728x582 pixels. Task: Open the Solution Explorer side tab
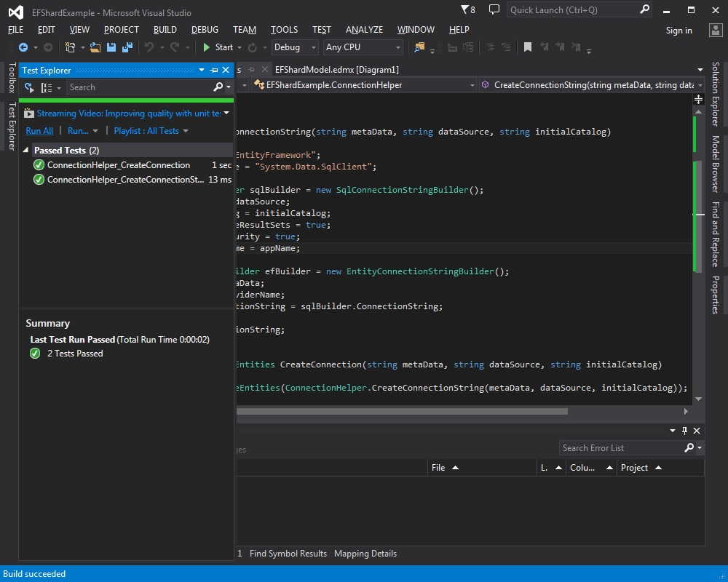point(716,94)
